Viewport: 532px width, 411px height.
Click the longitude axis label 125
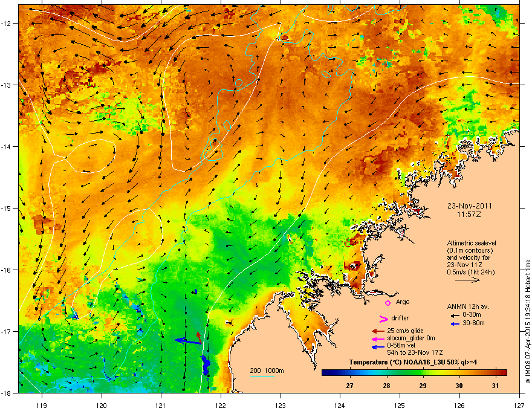point(400,405)
